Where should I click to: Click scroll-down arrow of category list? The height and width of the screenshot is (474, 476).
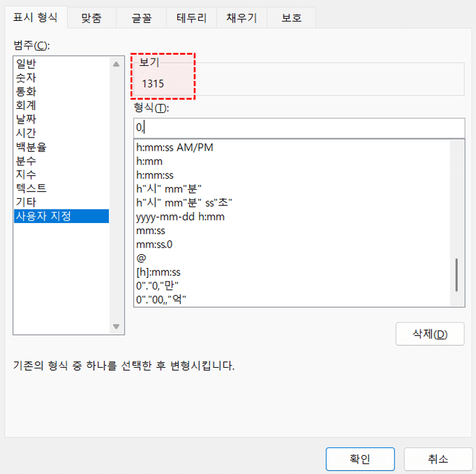[x=116, y=327]
